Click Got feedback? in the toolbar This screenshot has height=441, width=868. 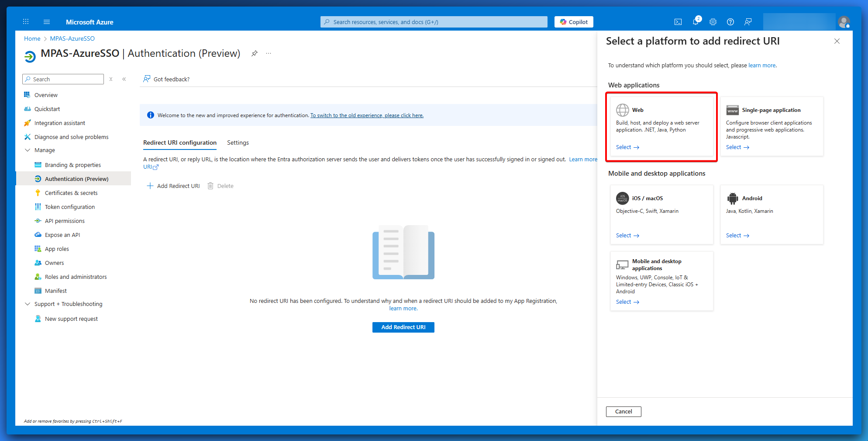tap(166, 79)
